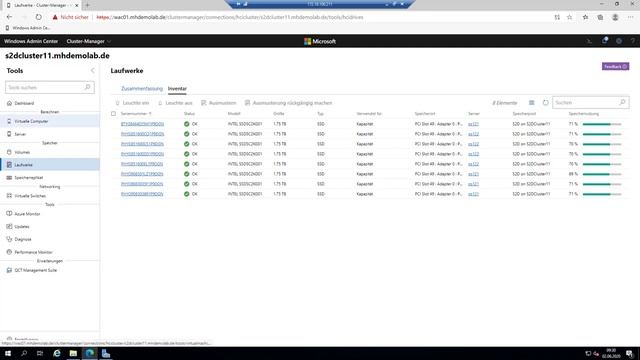Open Performance Monitor in the Tools list

coord(33,252)
